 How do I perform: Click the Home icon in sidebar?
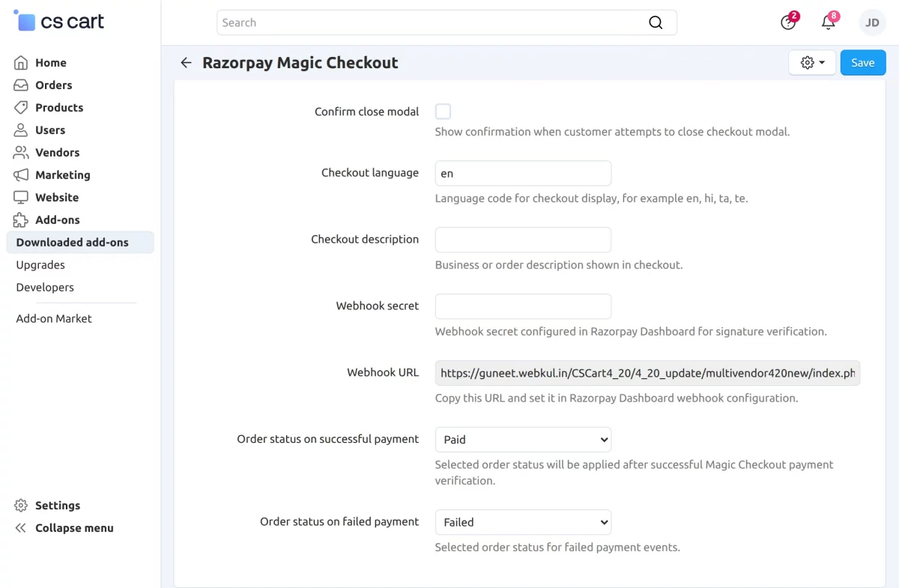[22, 63]
